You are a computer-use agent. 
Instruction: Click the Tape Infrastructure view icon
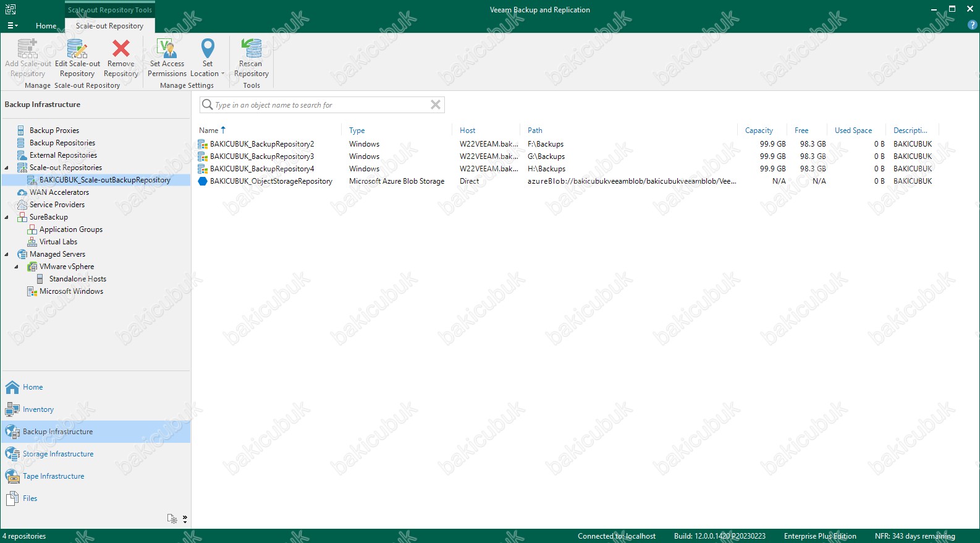12,476
